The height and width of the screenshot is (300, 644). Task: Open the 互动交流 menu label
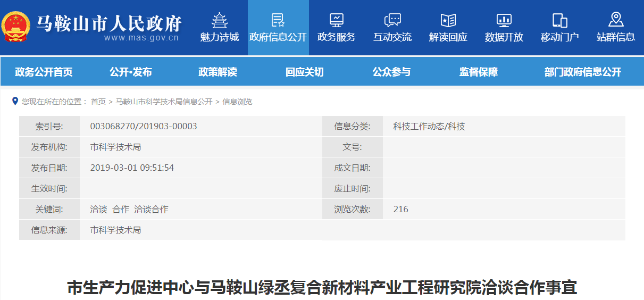pos(392,37)
